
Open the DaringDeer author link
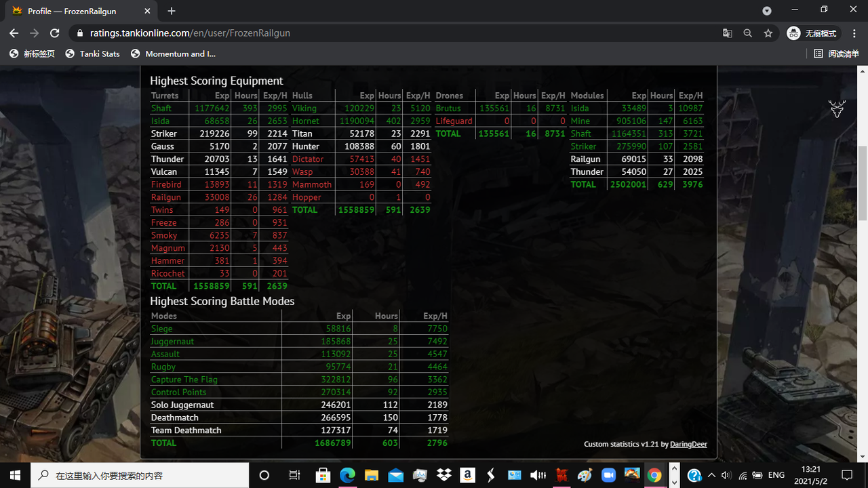688,444
